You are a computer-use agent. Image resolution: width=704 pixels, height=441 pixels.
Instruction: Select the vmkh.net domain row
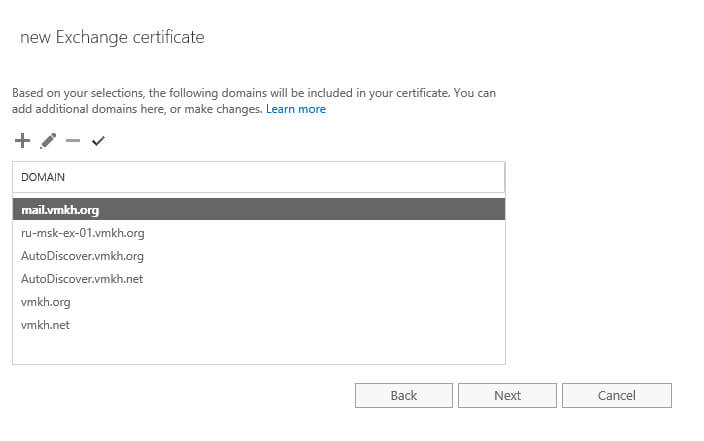pos(259,325)
